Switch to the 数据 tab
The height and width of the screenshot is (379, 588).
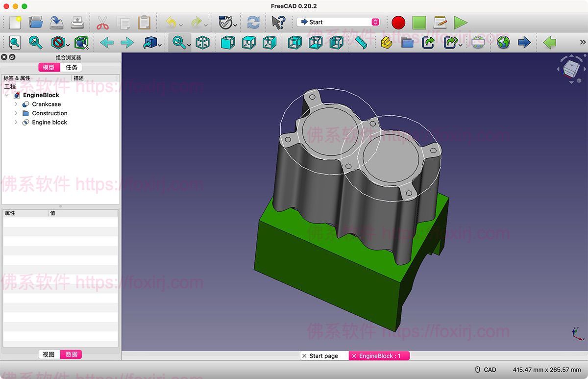pos(72,354)
